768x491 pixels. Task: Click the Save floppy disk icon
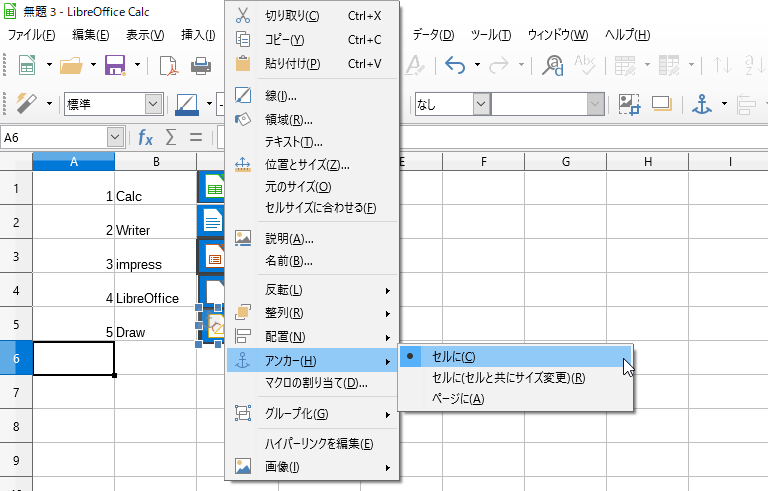(116, 65)
